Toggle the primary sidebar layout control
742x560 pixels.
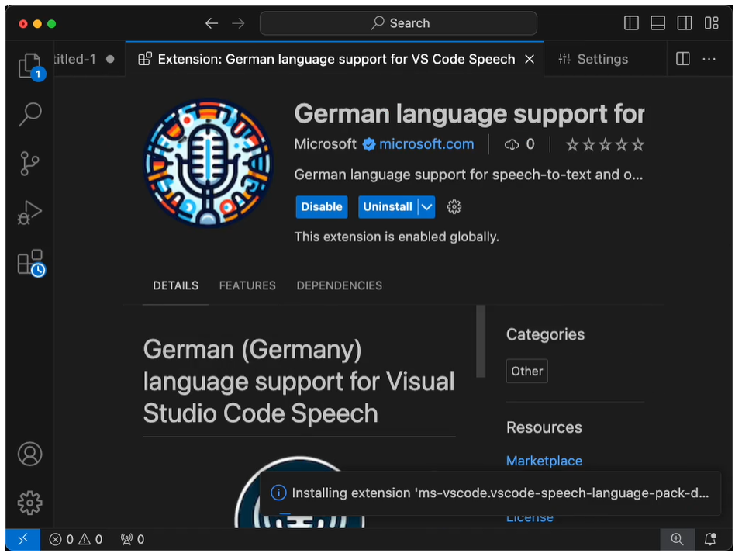pyautogui.click(x=630, y=23)
